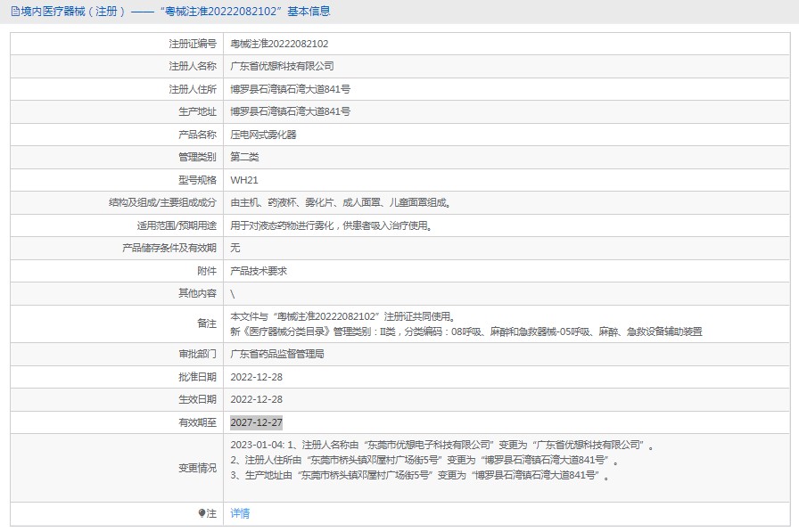Click the 变更情况 label cell

196,467
